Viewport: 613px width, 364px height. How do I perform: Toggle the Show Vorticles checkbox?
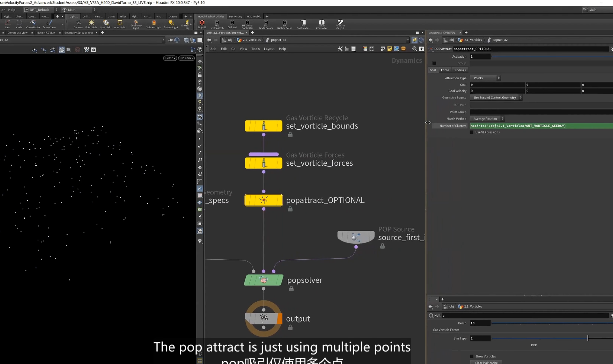tap(472, 356)
